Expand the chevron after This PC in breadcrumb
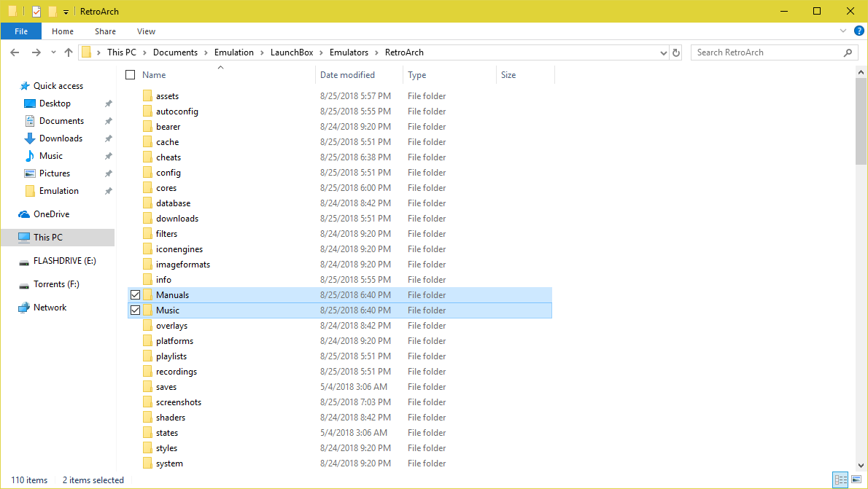Image resolution: width=868 pixels, height=489 pixels. (x=144, y=52)
